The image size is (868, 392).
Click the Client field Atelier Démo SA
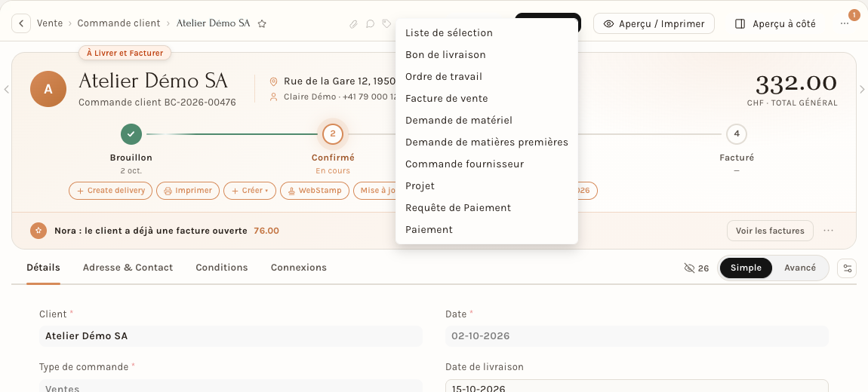231,336
